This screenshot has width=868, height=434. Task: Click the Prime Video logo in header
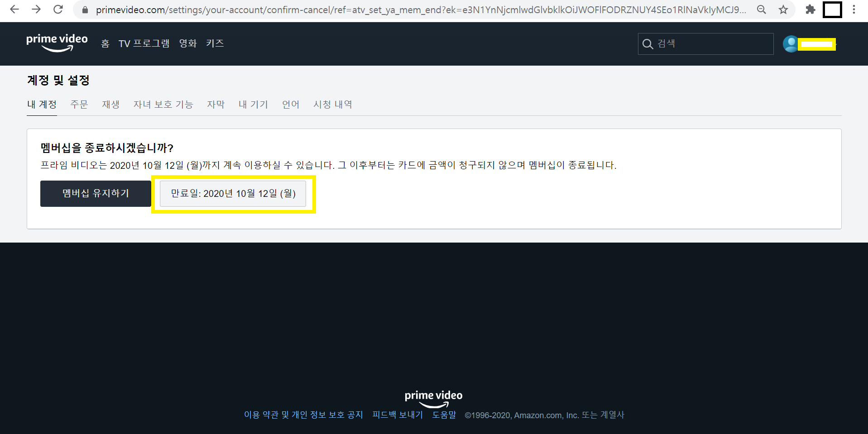(x=57, y=43)
